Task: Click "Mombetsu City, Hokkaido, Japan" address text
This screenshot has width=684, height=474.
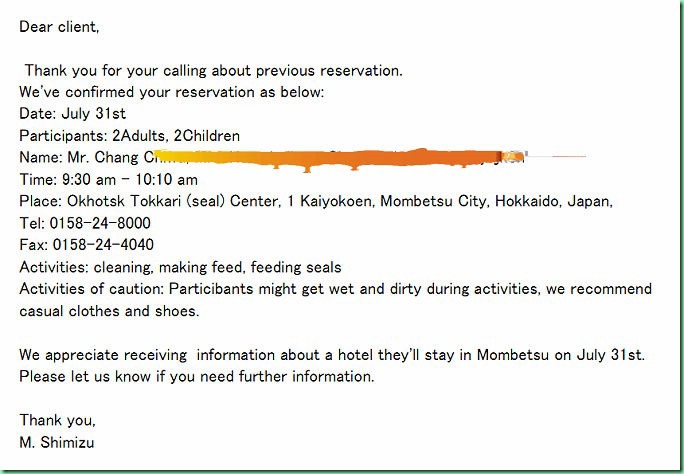Action: tap(496, 201)
